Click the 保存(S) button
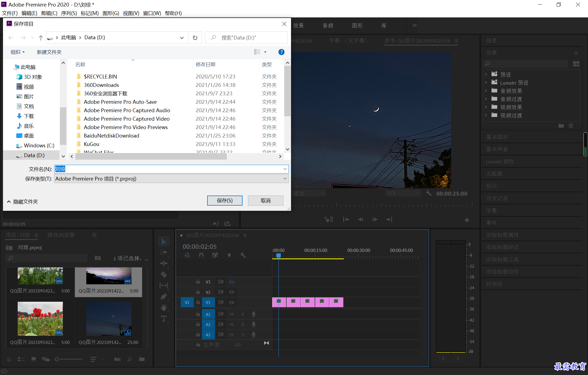This screenshot has width=588, height=375. 225,200
